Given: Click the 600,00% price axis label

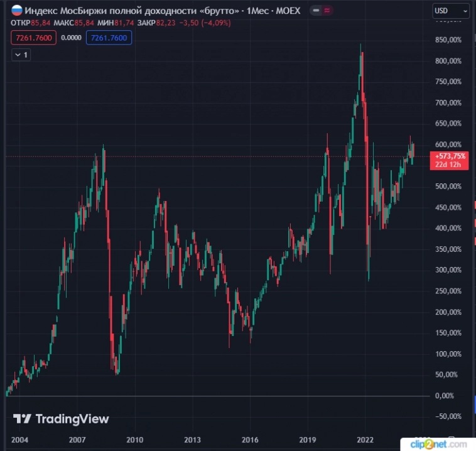Looking at the screenshot, I should [448, 144].
